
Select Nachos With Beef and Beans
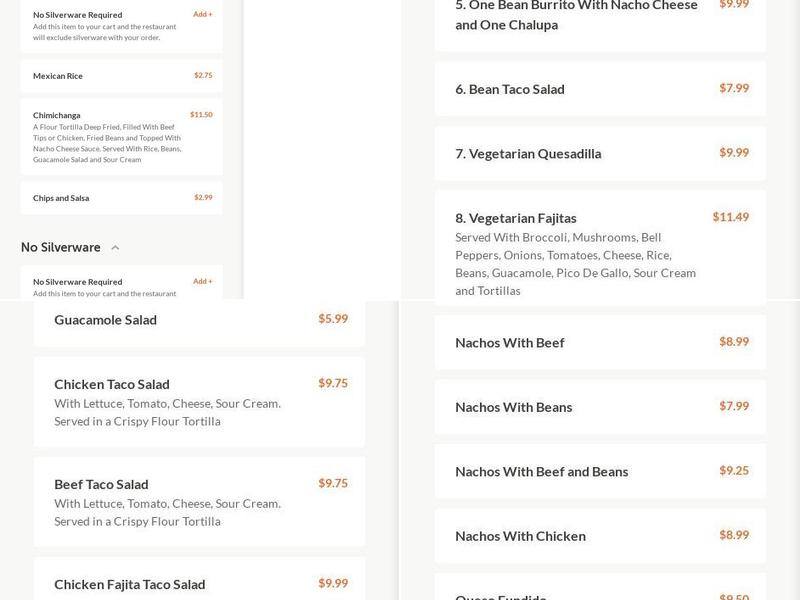point(600,471)
